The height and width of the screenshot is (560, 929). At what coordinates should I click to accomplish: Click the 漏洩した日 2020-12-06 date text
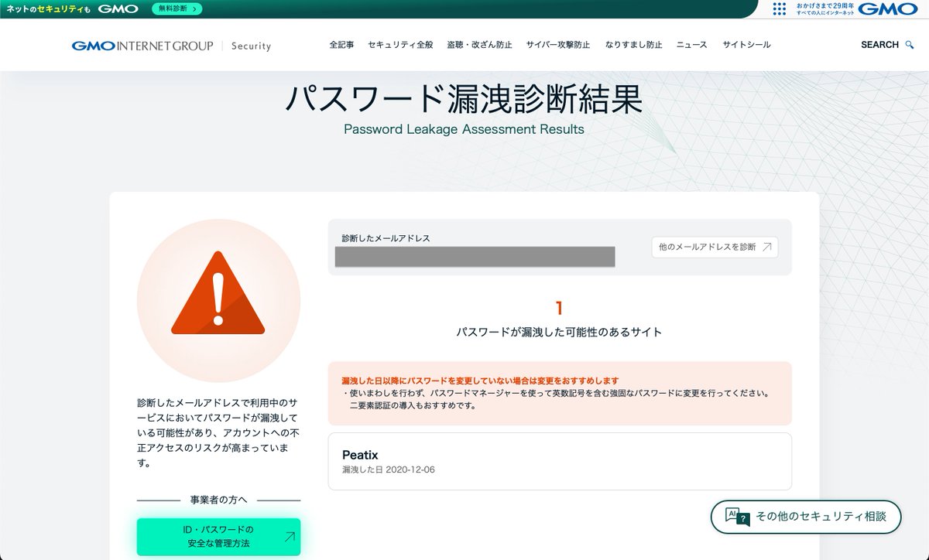coord(389,470)
